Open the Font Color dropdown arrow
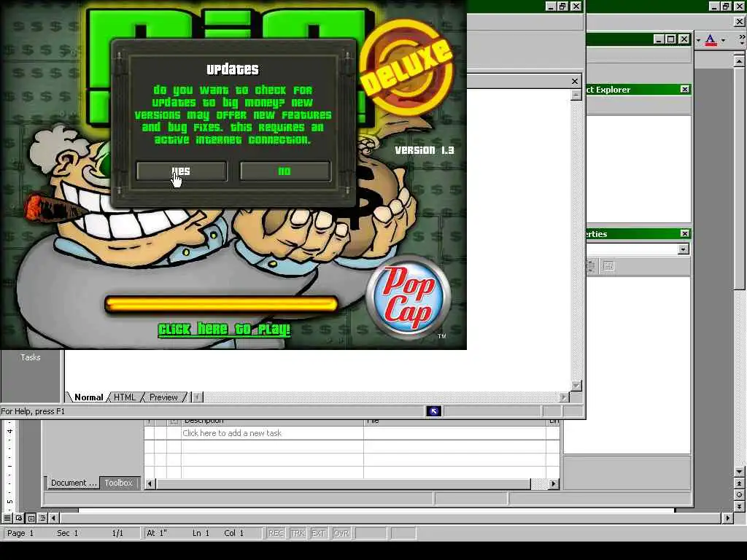Image resolution: width=747 pixels, height=560 pixels. click(x=723, y=41)
